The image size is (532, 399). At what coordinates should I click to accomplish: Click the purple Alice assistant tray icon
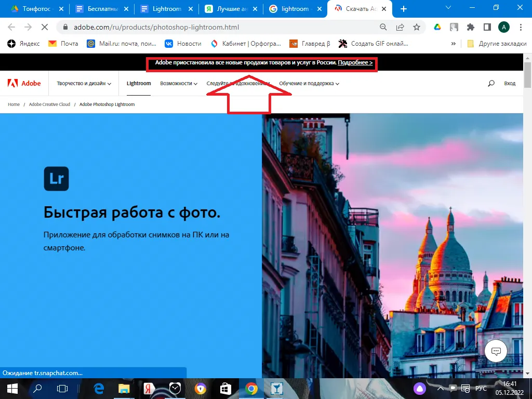pos(420,389)
